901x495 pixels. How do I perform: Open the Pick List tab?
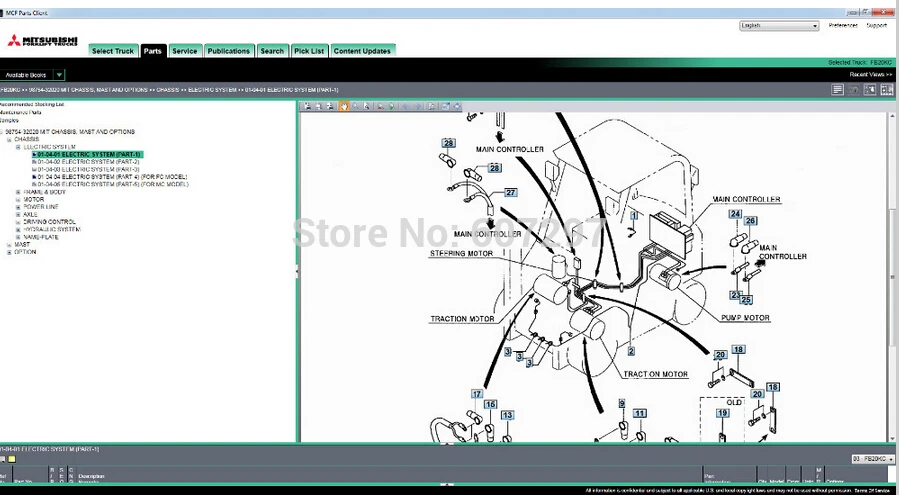pyautogui.click(x=309, y=51)
